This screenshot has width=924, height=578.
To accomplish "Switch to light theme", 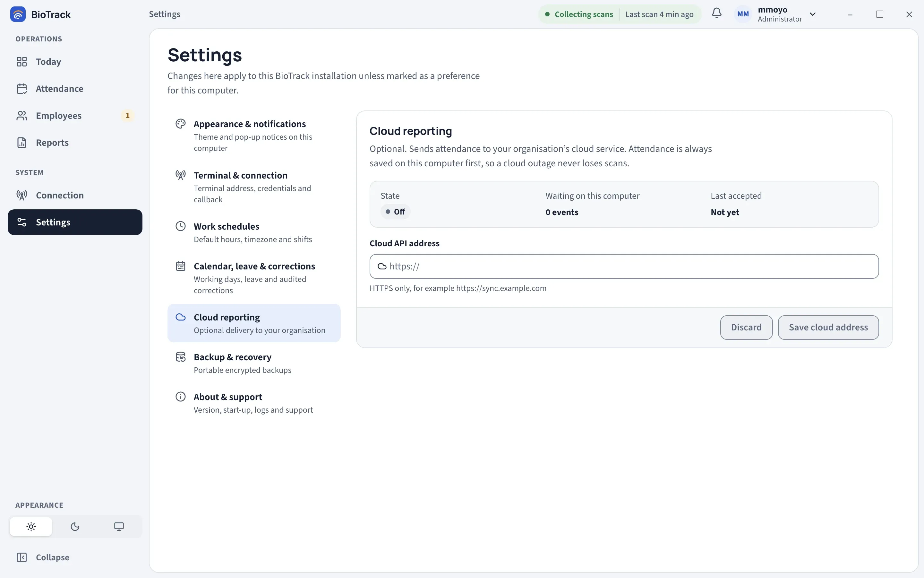I will point(31,527).
